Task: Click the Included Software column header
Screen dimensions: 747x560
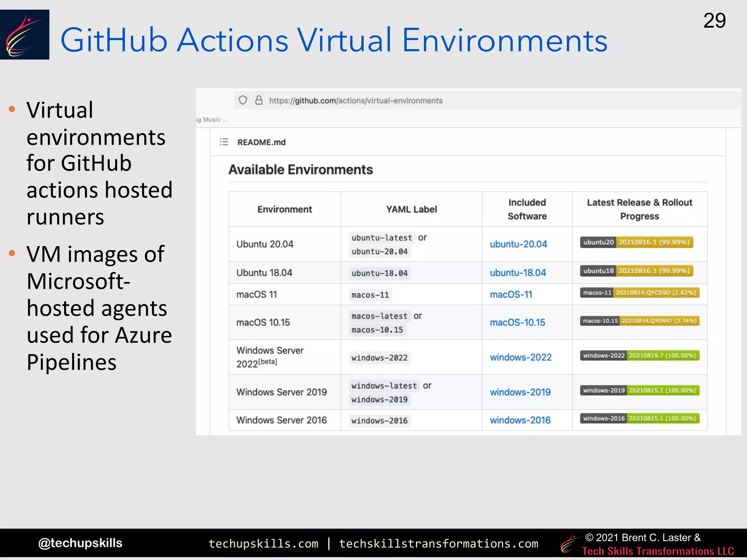Action: pos(527,209)
